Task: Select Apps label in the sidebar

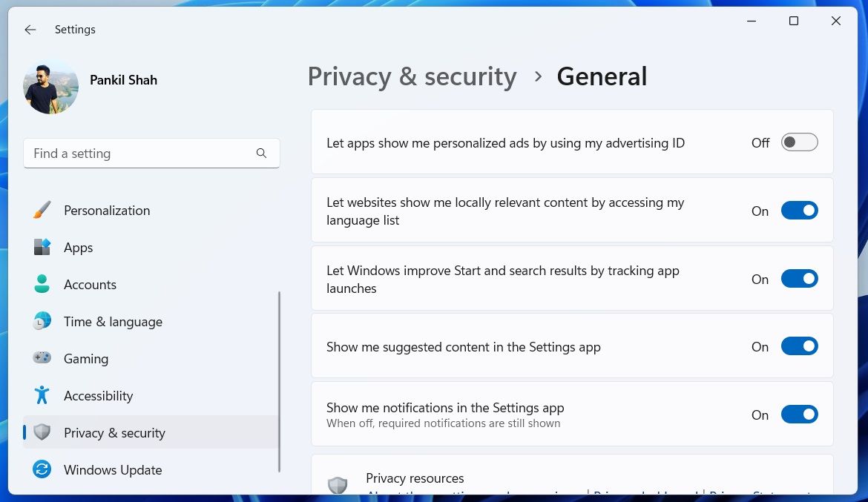Action: click(78, 248)
